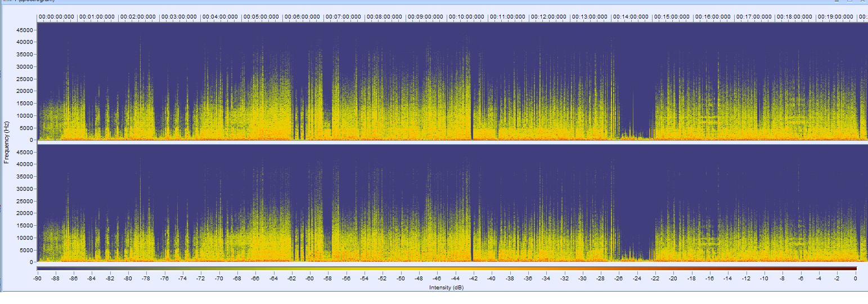Click the 00:04:00:000 time ruler mark

tap(221, 17)
